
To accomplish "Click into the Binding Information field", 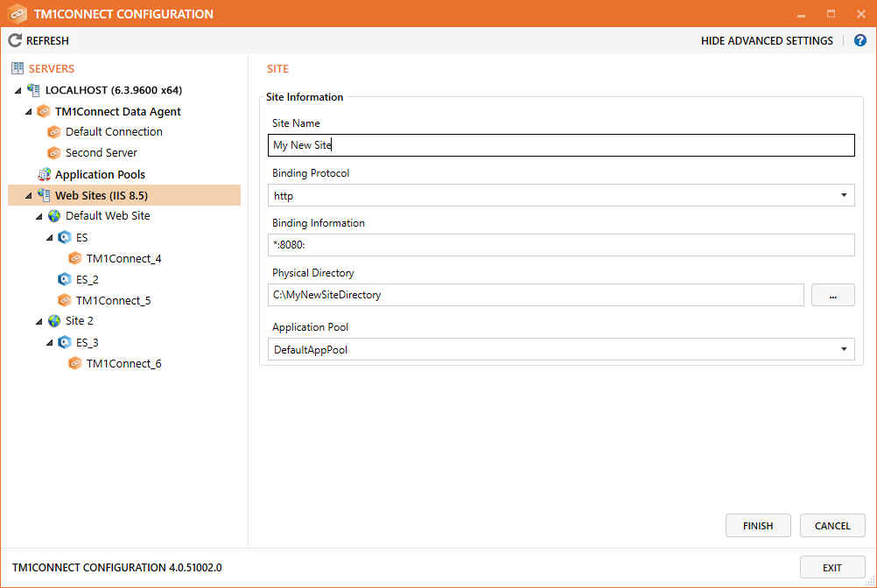I will pyautogui.click(x=561, y=245).
